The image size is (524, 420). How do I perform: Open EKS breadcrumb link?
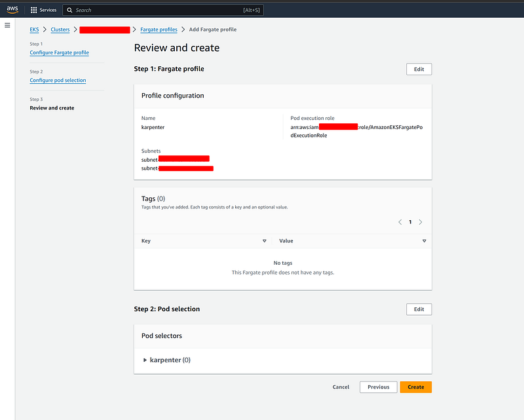(x=34, y=29)
